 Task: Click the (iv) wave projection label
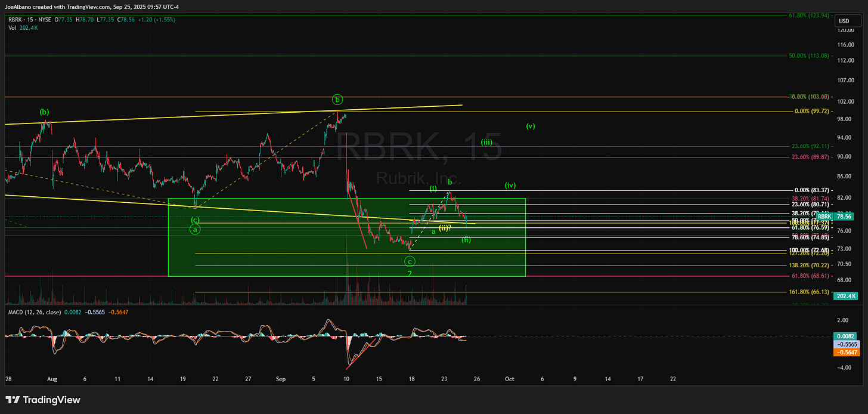coord(510,186)
